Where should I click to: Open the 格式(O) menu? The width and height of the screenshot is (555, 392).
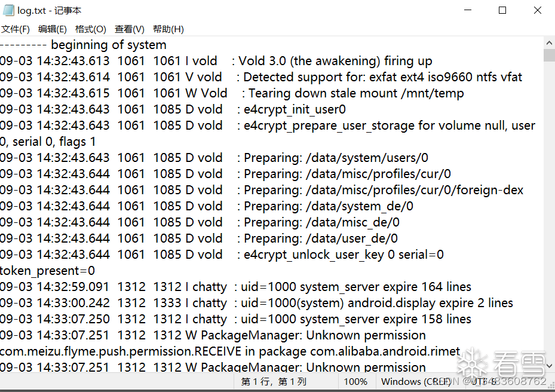90,29
